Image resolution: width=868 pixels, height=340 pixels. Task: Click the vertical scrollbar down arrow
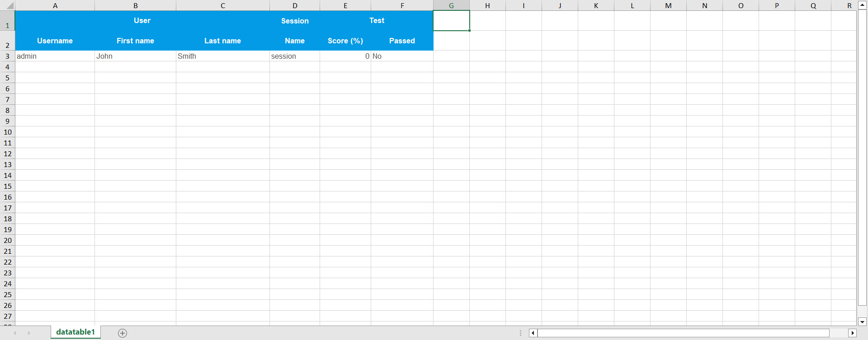pos(862,322)
